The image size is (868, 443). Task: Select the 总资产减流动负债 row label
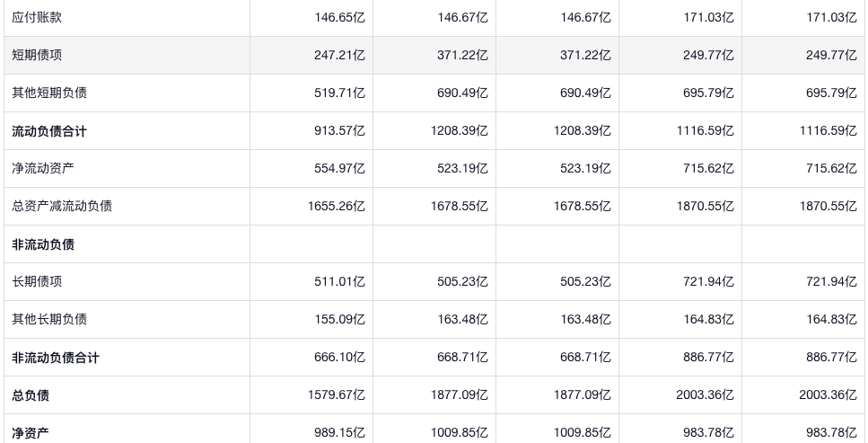click(x=62, y=206)
